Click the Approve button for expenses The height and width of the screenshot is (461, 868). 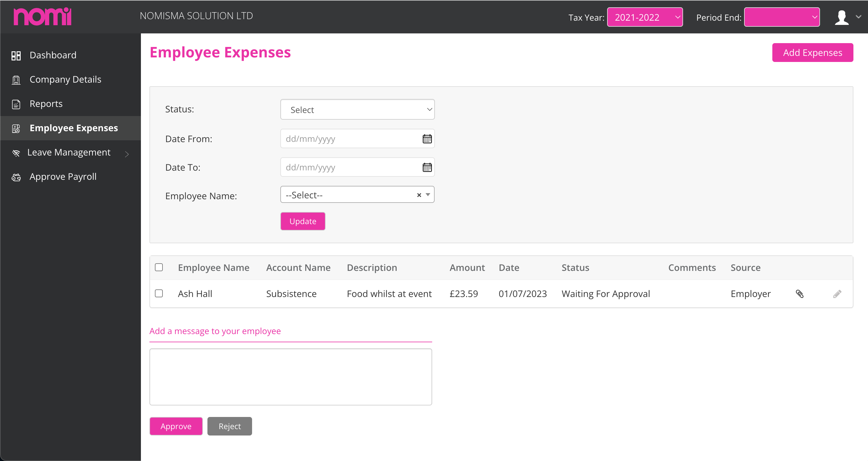click(176, 425)
